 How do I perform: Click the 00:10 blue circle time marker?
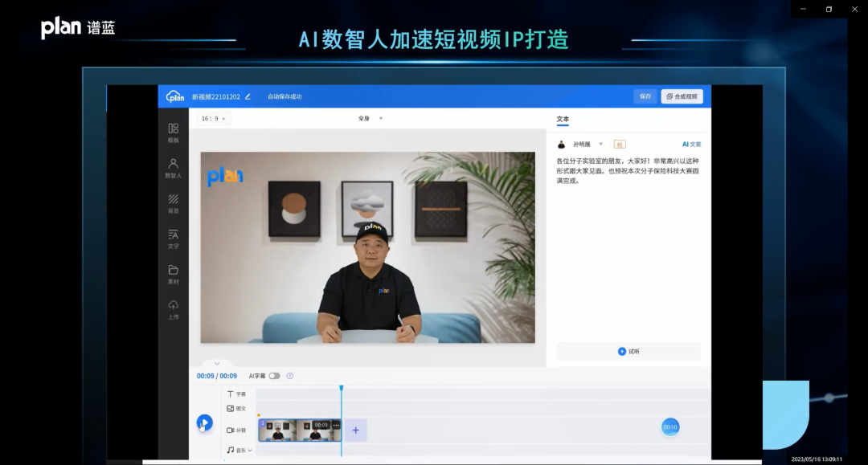point(669,426)
